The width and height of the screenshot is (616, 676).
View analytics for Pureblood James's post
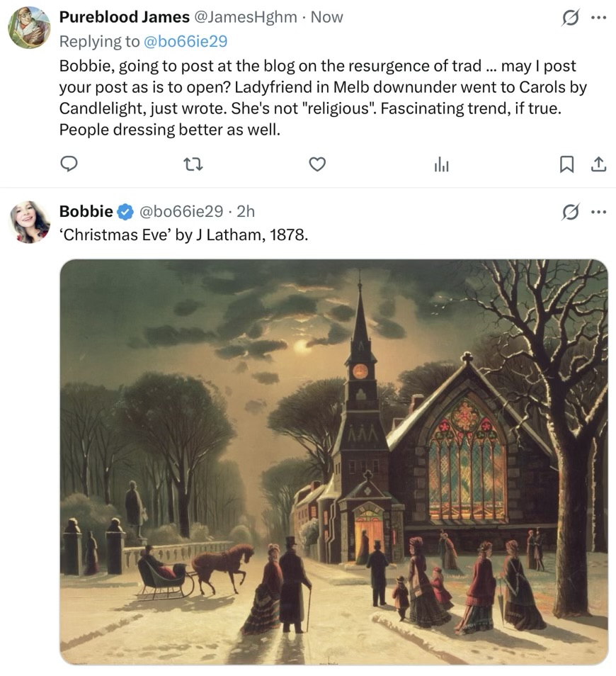[x=442, y=165]
